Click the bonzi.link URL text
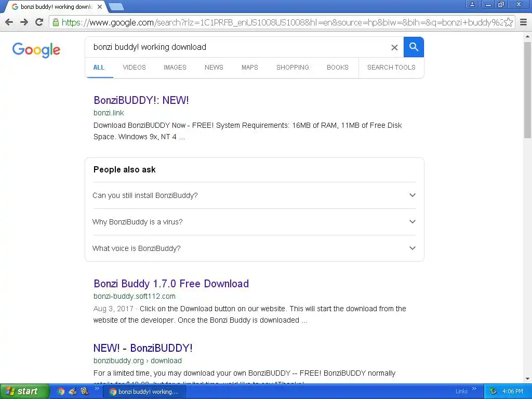 109,113
